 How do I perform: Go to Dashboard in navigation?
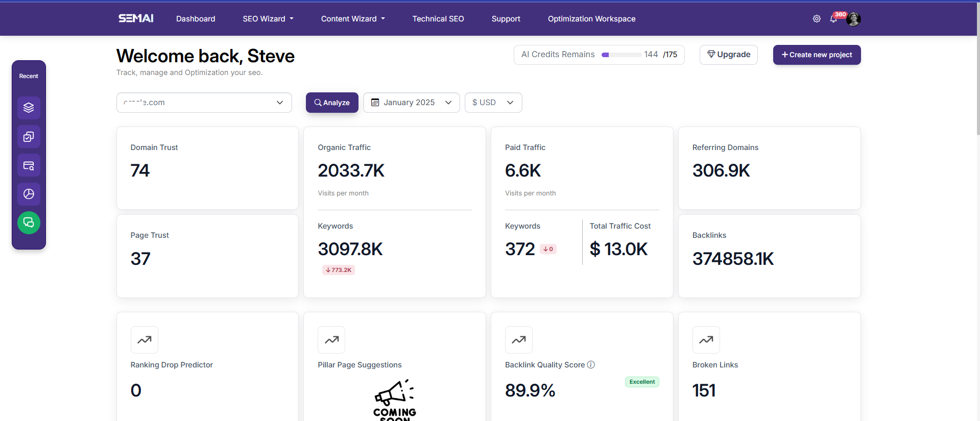(x=196, y=19)
